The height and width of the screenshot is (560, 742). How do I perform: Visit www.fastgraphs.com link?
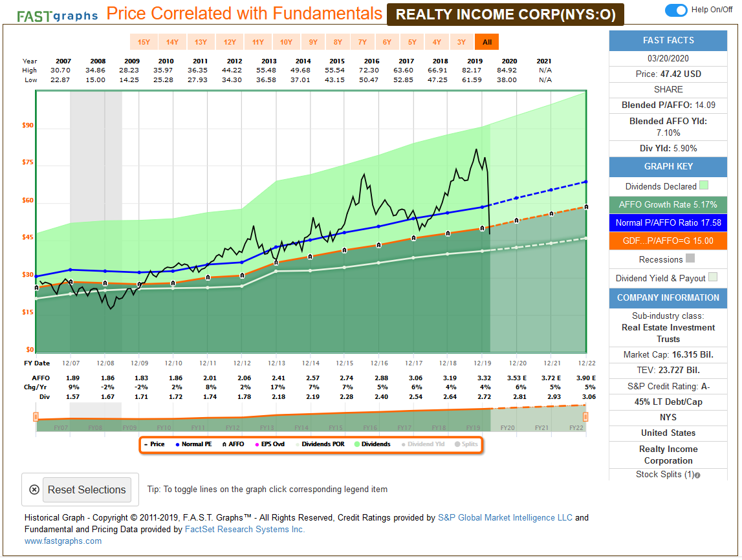tap(63, 541)
